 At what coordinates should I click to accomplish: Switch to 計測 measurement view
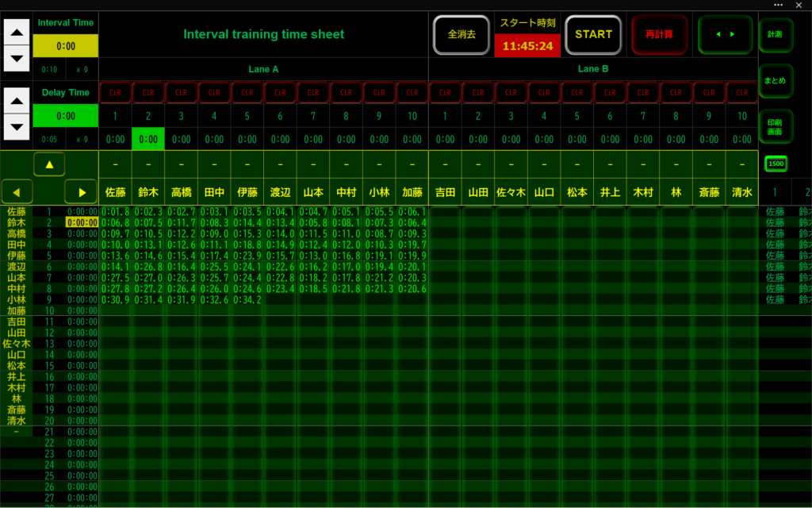[775, 35]
